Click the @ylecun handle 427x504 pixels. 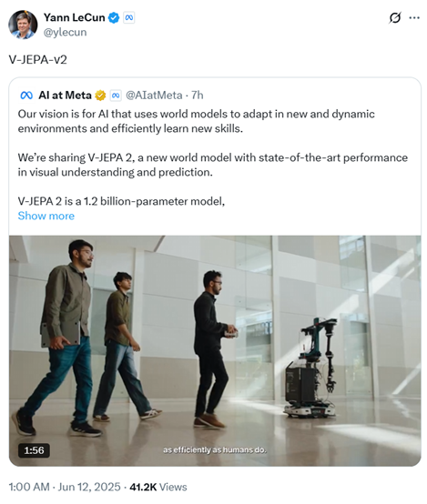coord(65,32)
